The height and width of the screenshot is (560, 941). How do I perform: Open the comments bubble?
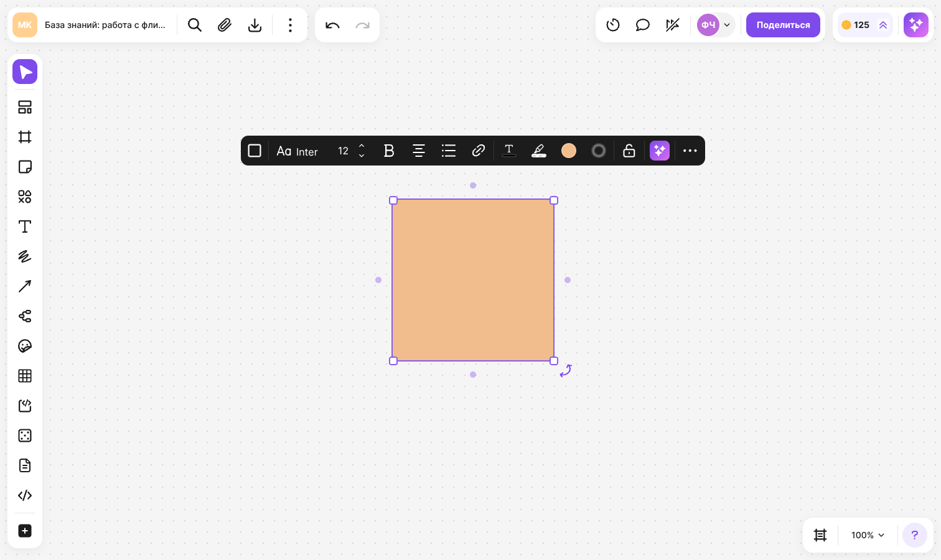[x=643, y=25]
